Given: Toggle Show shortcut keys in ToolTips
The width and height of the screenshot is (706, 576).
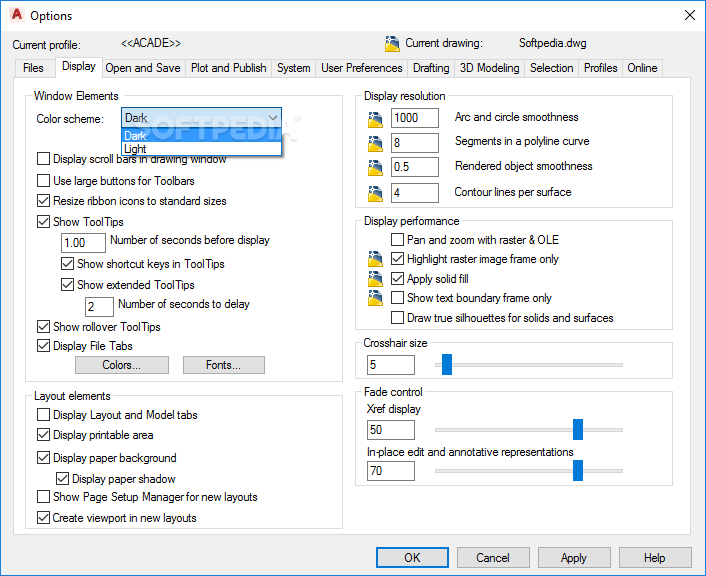Looking at the screenshot, I should coord(67,263).
